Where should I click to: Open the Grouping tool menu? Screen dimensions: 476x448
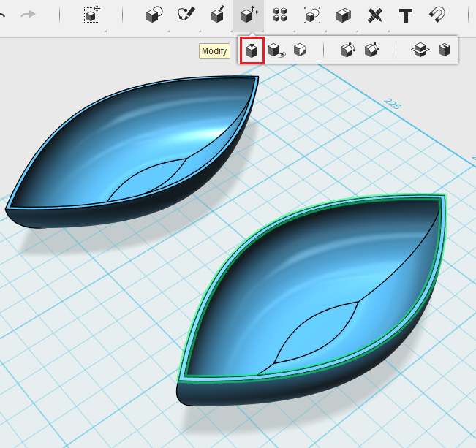311,15
